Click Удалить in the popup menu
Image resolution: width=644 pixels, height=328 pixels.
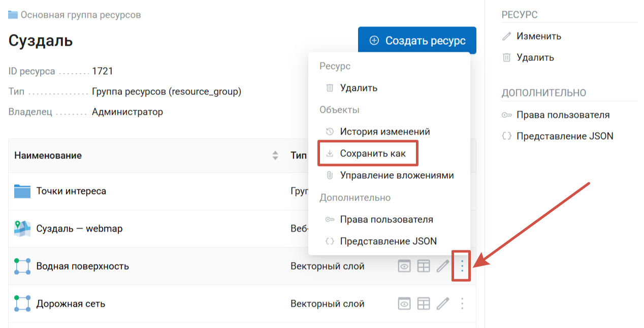coord(359,88)
